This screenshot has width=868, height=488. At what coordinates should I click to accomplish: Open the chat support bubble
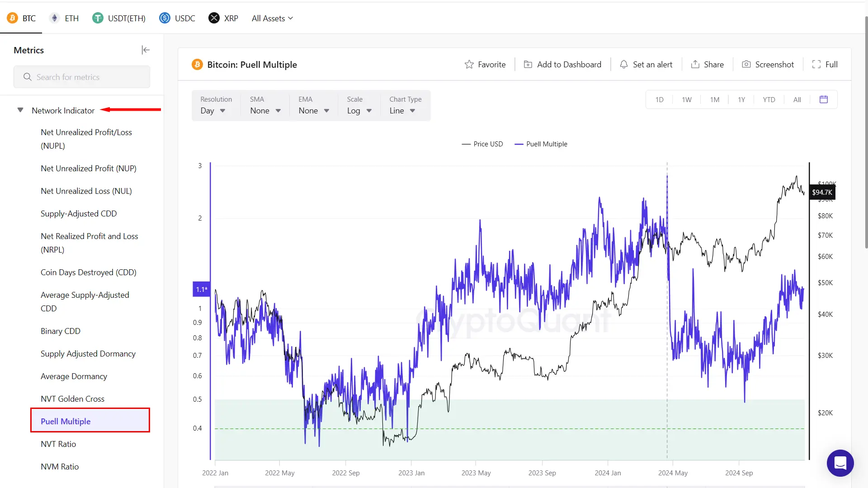[840, 463]
